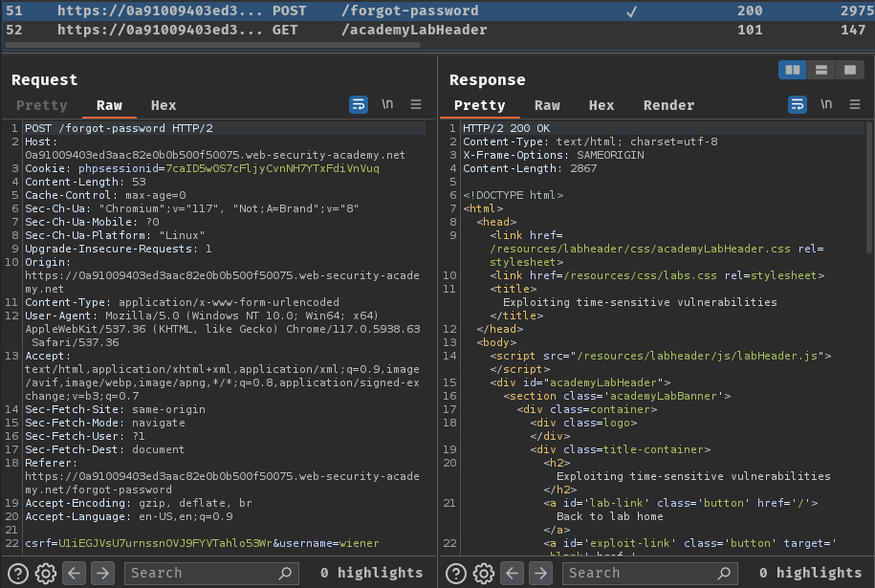Click 'POST /forgot-password HTTP/2' request line
The width and height of the screenshot is (875, 588).
point(119,128)
